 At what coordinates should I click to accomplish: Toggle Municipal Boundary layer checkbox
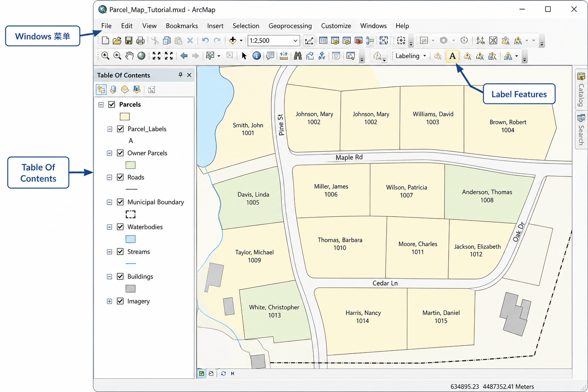click(x=120, y=202)
